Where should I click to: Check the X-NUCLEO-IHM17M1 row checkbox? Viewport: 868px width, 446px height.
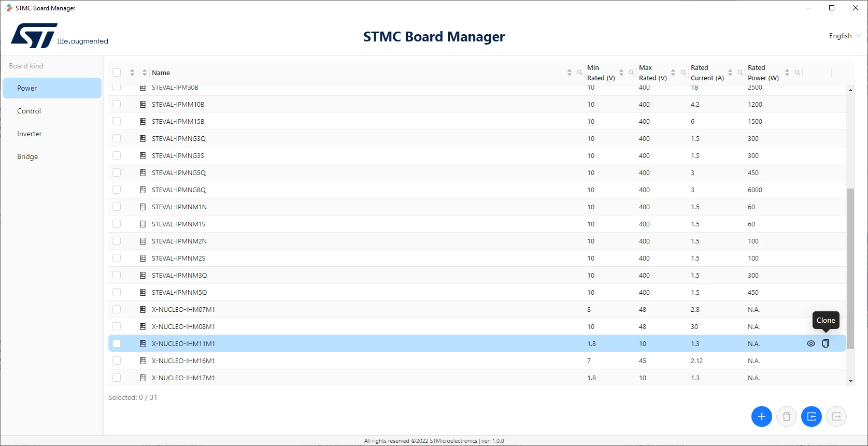click(117, 378)
